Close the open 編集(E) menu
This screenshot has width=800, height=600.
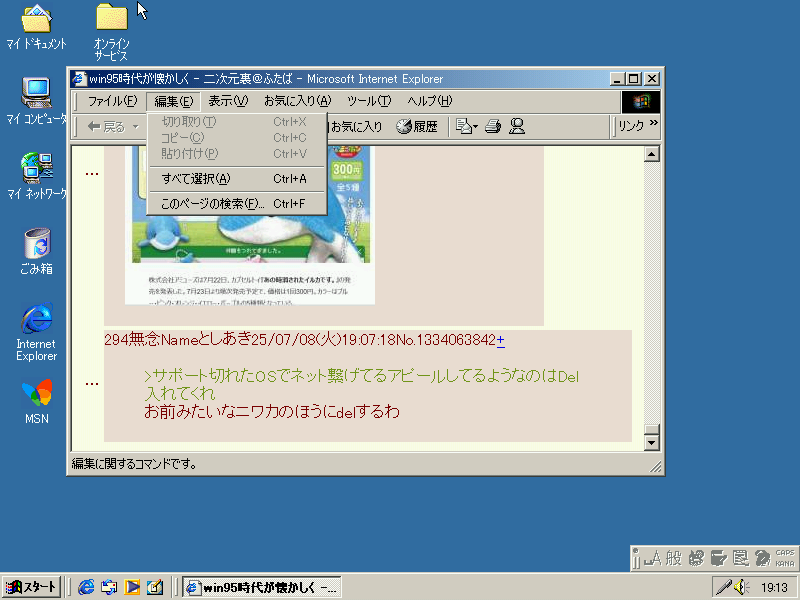[173, 101]
